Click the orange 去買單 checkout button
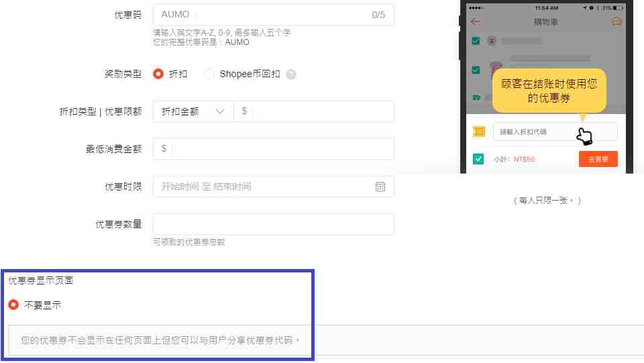 click(598, 159)
